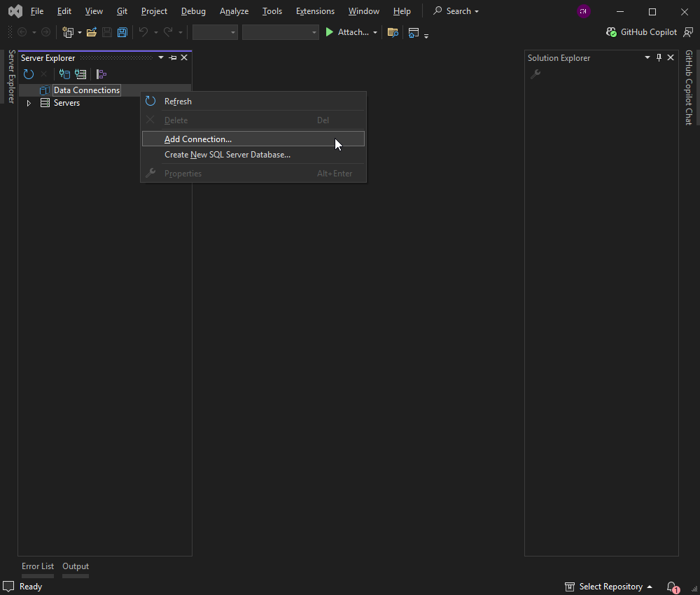The height and width of the screenshot is (595, 700).
Task: Click the GitHub Copilot button
Action: pos(641,32)
